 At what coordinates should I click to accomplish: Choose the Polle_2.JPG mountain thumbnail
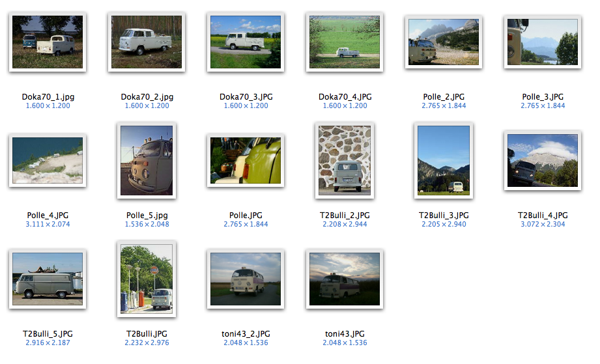tap(444, 42)
